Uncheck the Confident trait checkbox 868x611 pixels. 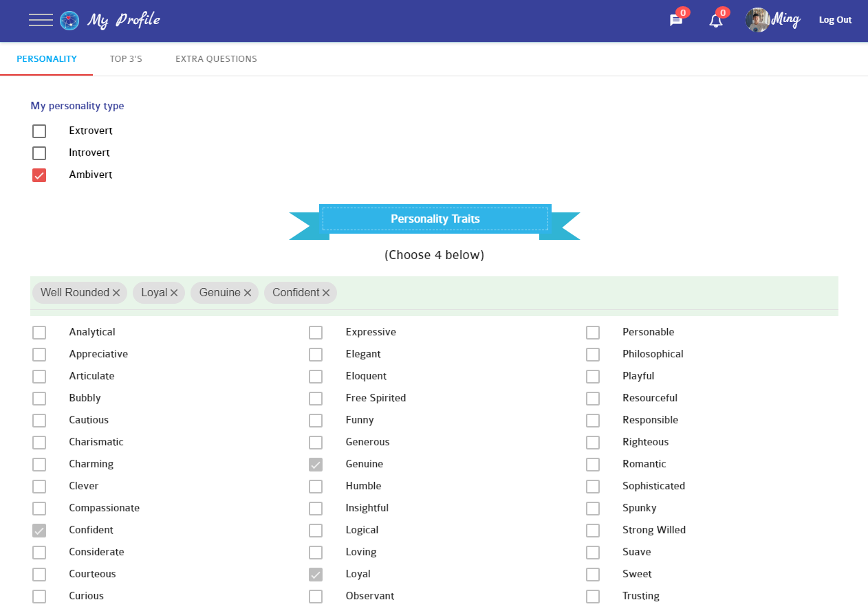39,531
